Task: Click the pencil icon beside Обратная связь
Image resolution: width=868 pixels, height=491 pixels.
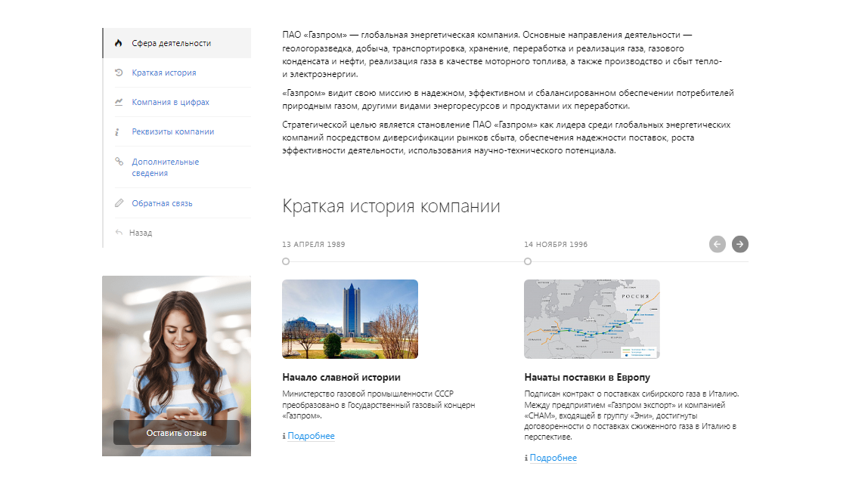Action: pyautogui.click(x=119, y=203)
